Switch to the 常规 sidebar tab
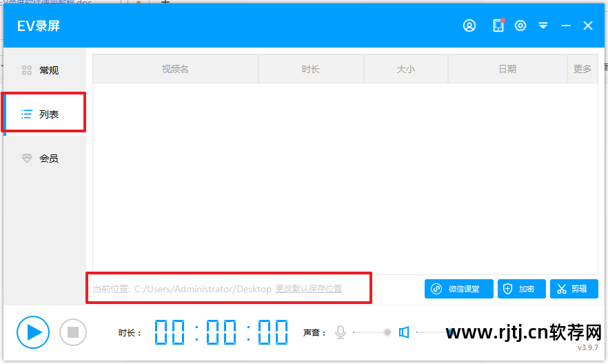 tap(45, 70)
